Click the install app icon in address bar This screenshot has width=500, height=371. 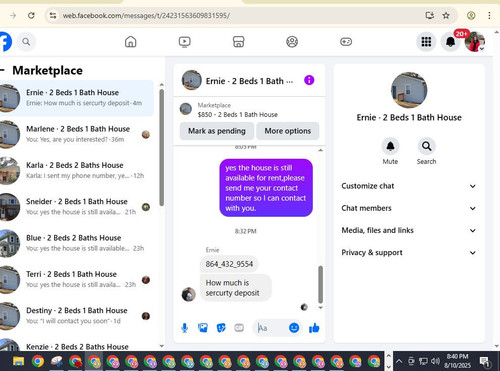[430, 15]
